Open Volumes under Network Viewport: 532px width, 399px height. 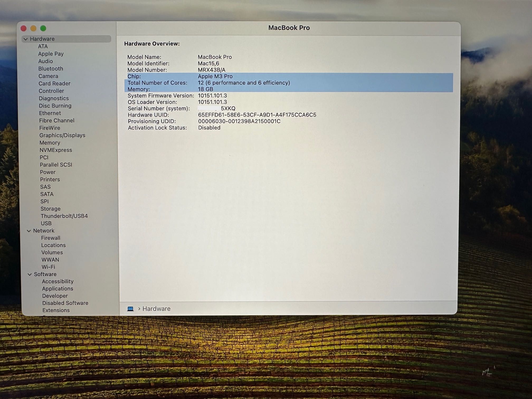(52, 253)
